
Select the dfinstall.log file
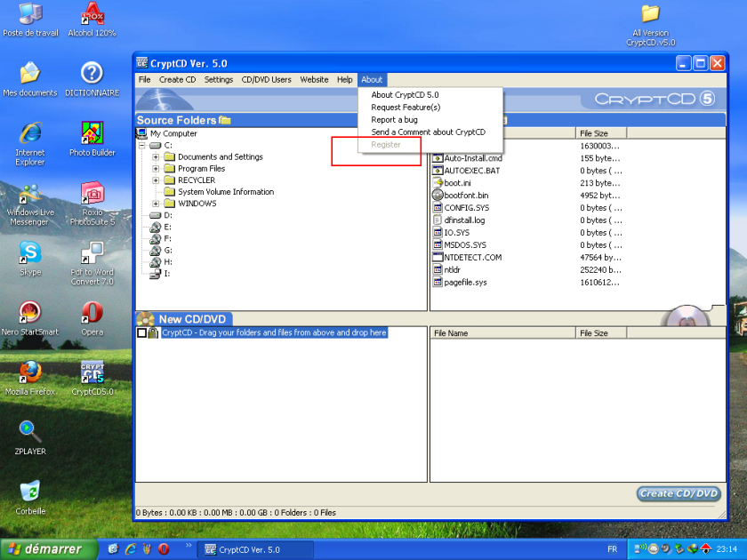click(464, 220)
